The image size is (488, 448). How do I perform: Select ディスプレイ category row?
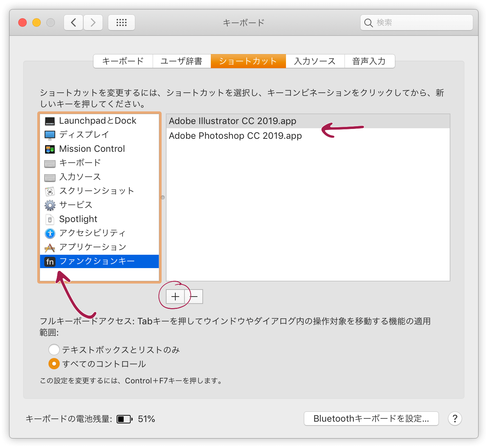click(x=99, y=135)
